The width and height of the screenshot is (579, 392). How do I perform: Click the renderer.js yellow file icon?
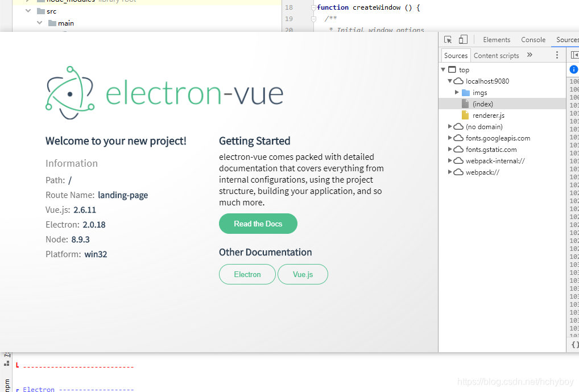(x=465, y=115)
